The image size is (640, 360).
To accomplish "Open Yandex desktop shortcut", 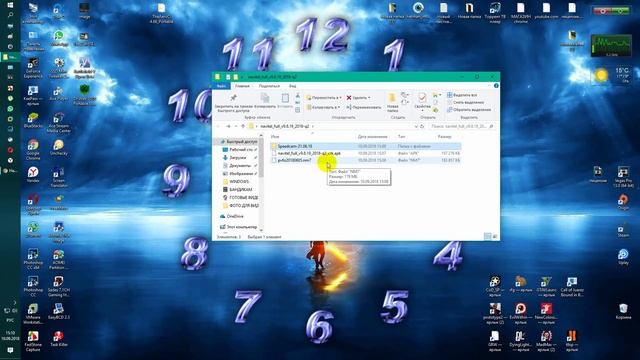I will pos(33,175).
